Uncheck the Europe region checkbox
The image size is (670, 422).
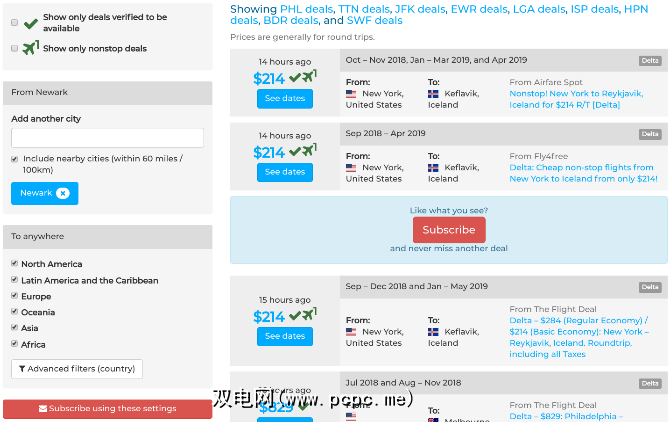[x=14, y=296]
